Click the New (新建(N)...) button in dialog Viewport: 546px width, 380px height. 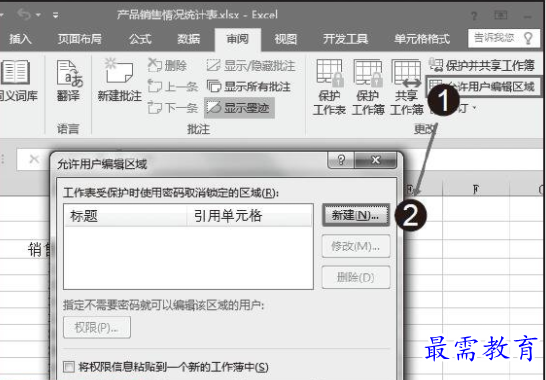click(x=356, y=215)
